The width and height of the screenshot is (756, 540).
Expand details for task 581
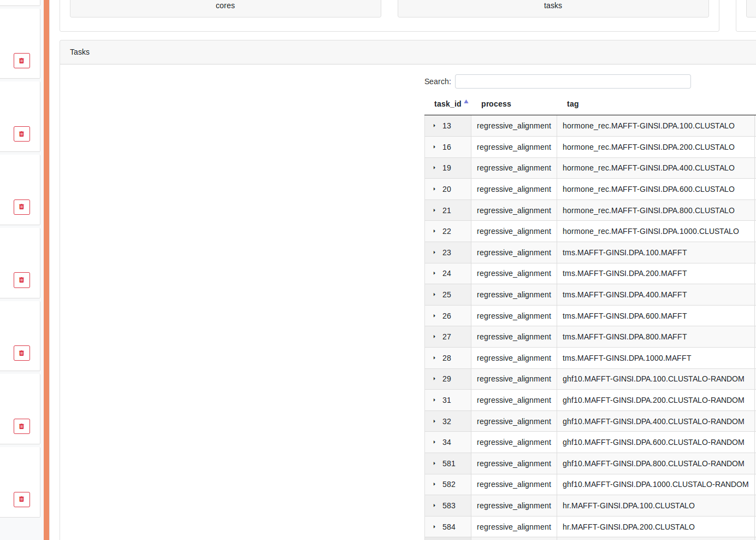point(434,463)
